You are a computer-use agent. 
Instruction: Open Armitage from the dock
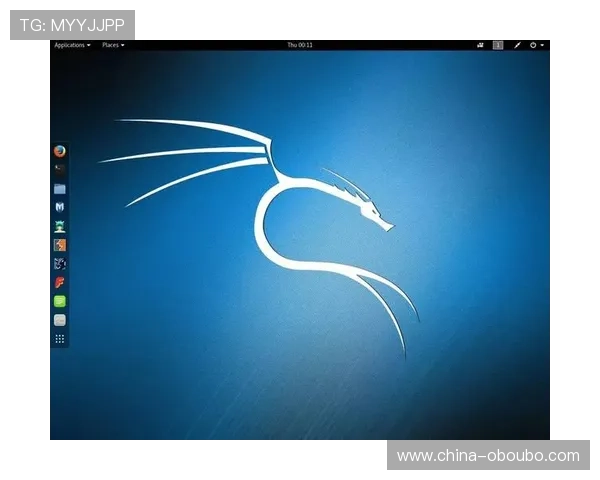point(60,226)
